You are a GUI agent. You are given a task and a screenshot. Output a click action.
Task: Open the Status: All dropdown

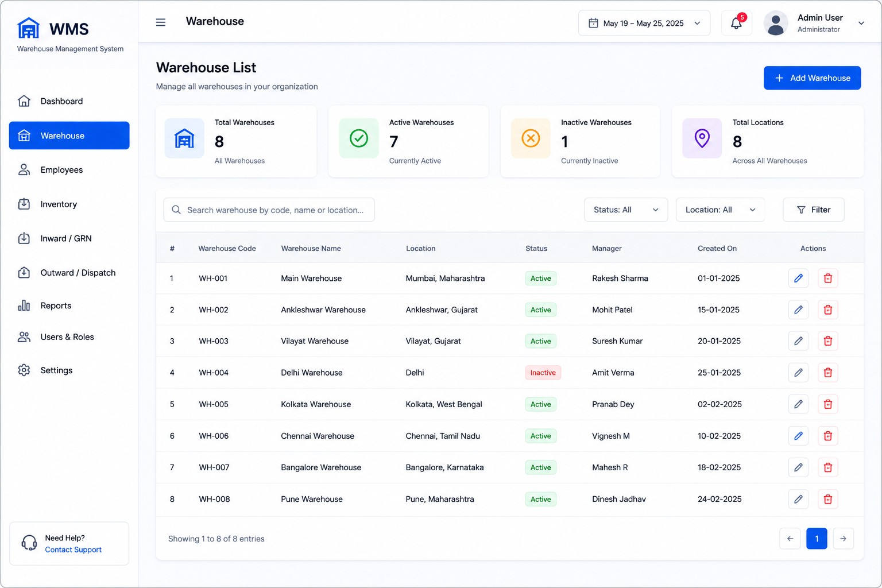626,210
